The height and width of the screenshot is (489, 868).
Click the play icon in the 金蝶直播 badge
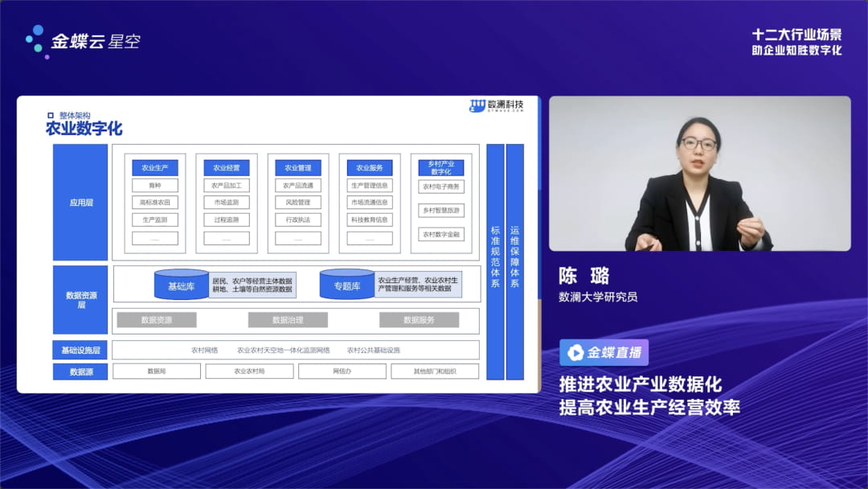click(575, 352)
